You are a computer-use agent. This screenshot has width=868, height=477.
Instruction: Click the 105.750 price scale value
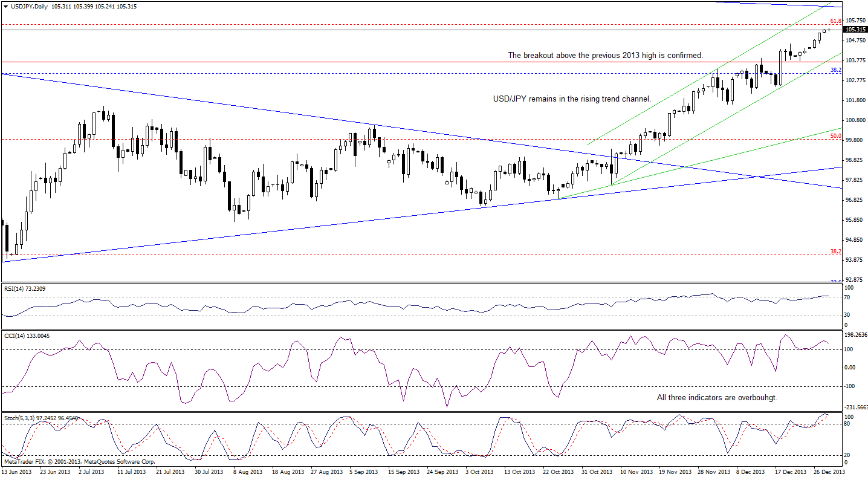tap(855, 21)
